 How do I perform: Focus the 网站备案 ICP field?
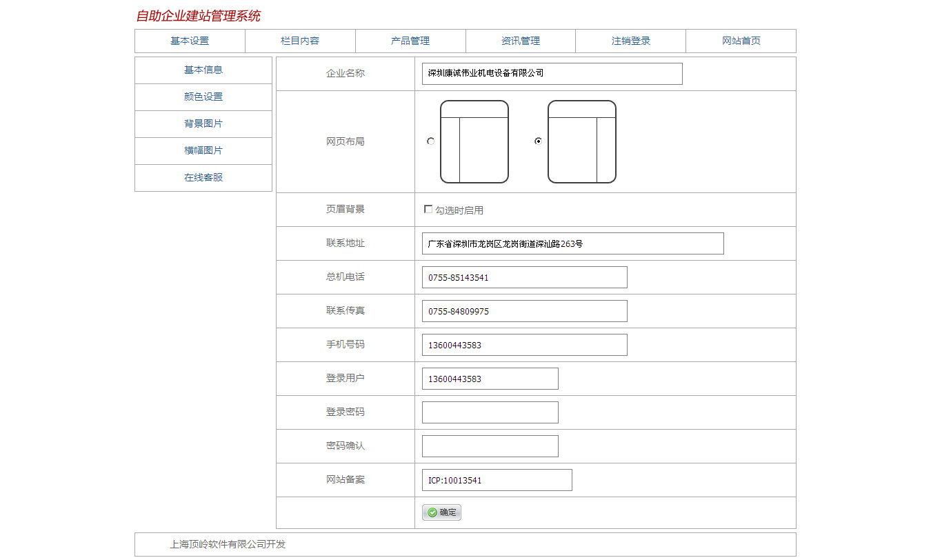click(x=497, y=480)
